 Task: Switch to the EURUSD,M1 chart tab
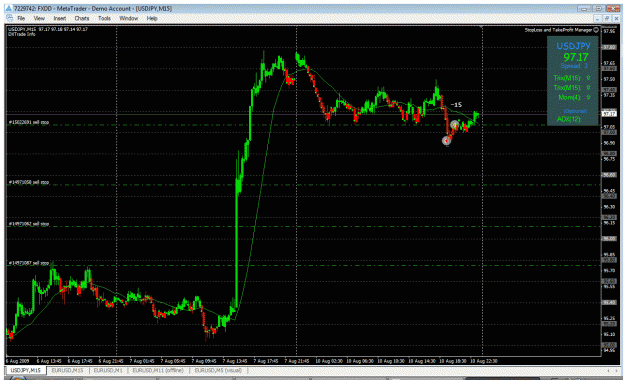click(108, 370)
